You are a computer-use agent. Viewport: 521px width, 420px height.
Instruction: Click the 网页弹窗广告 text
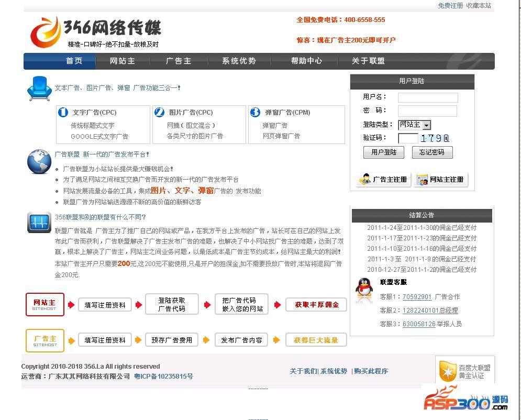coord(281,136)
